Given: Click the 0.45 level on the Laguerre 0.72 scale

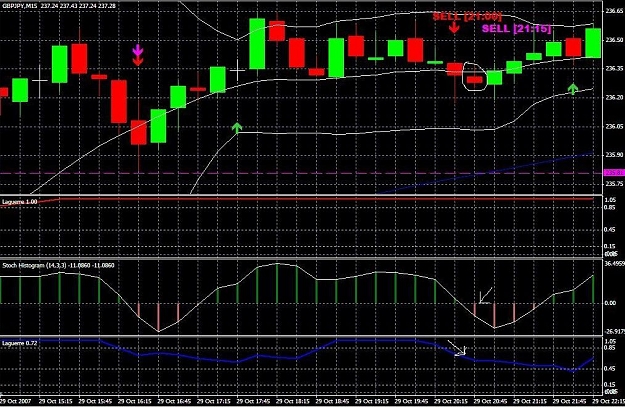Looking at the screenshot, I should [x=610, y=369].
